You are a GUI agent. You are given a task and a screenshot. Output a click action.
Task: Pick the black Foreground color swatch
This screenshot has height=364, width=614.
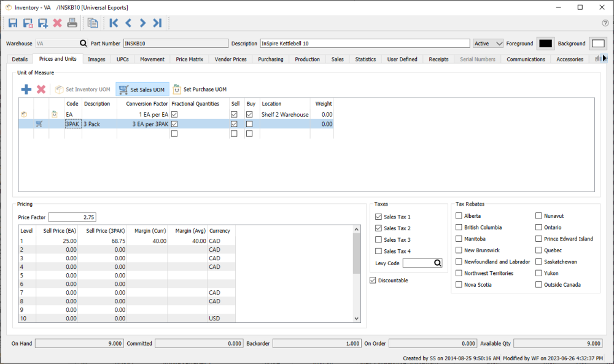545,44
